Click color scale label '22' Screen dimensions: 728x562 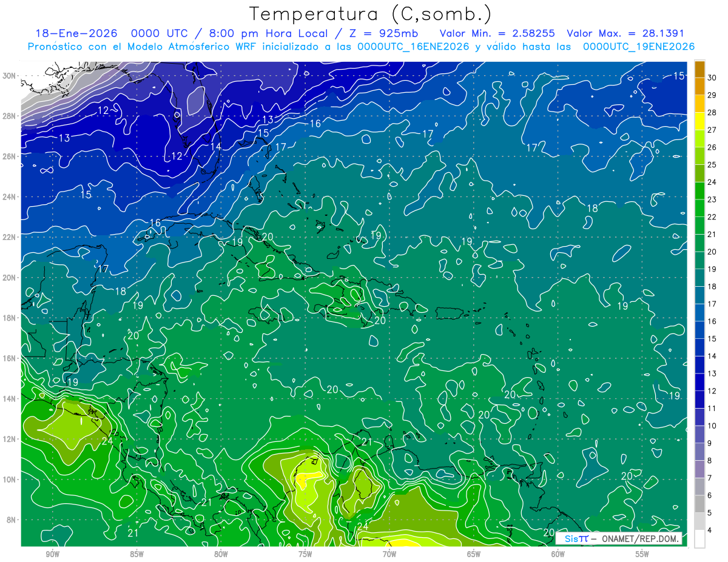coord(712,217)
